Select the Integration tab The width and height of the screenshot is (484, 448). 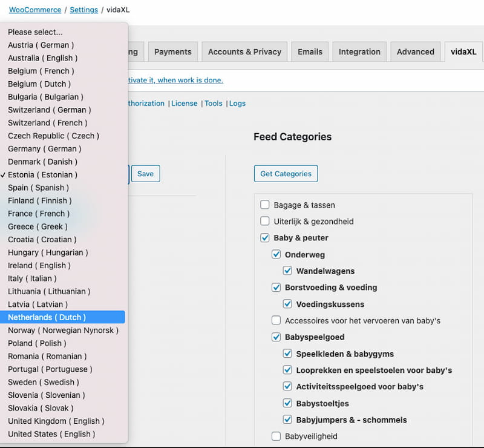tap(359, 51)
